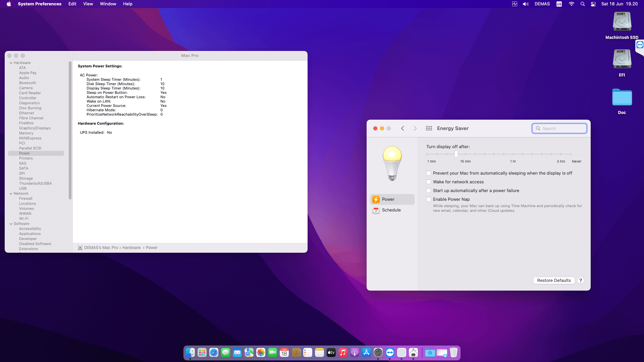The height and width of the screenshot is (362, 644).
Task: Collapse the Network tree section
Action: [11, 194]
